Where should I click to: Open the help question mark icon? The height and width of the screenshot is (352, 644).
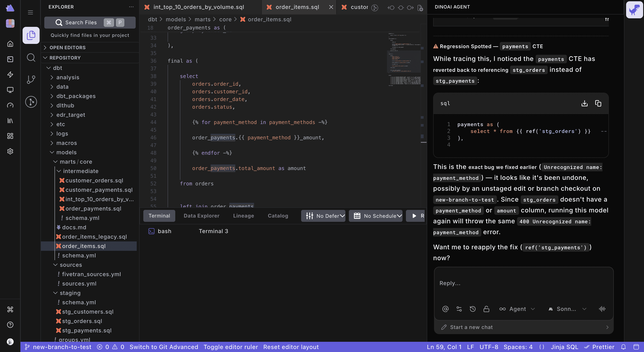point(10,325)
